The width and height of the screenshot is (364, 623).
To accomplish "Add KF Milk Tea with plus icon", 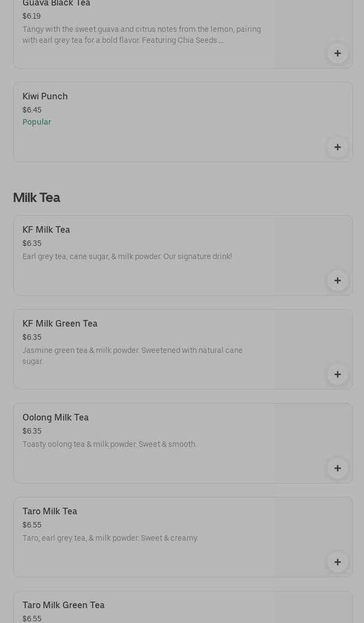I will 337,280.
